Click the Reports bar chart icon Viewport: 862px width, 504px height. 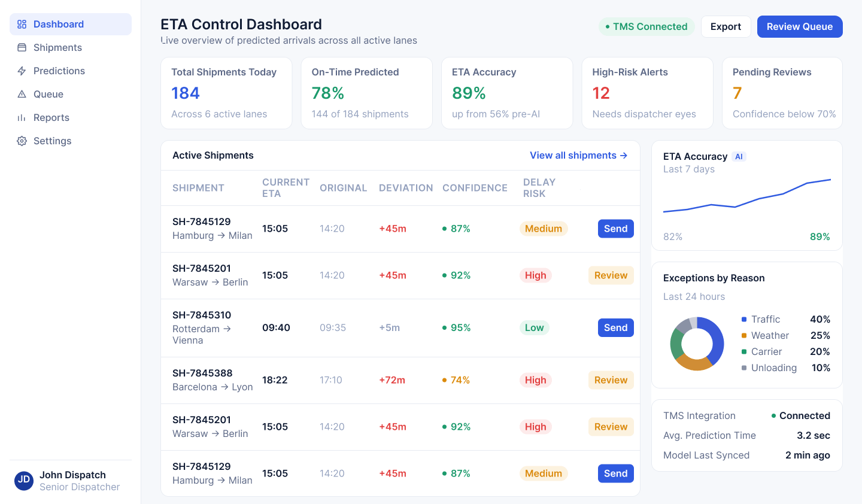click(x=22, y=117)
